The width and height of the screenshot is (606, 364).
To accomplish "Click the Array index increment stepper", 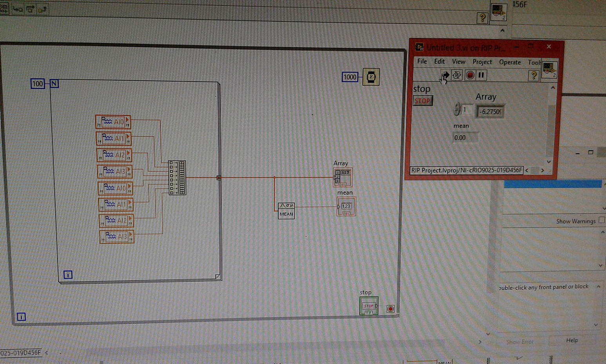I will [457, 106].
